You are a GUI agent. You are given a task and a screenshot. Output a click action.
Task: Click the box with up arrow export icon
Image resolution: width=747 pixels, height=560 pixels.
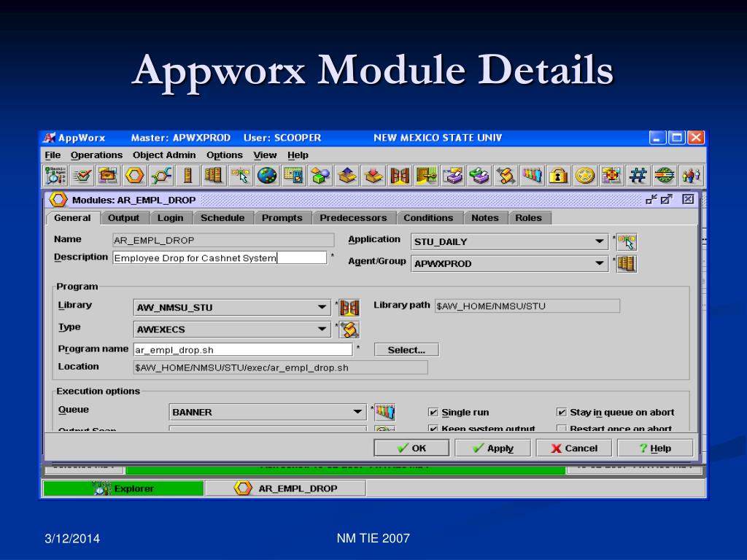coord(347,176)
